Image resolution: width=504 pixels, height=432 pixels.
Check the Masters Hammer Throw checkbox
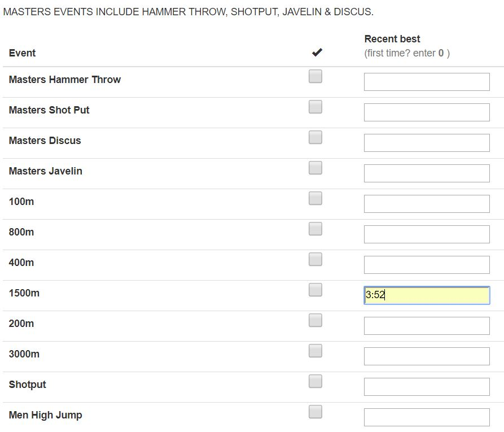315,77
